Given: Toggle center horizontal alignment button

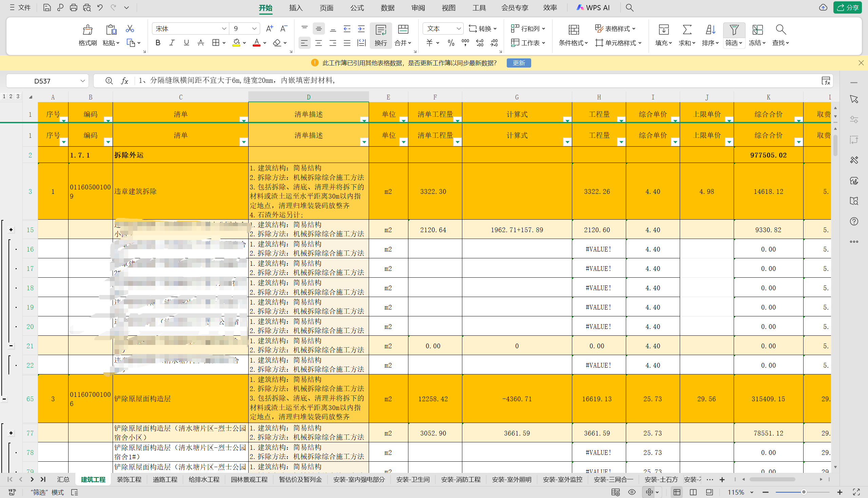Looking at the screenshot, I should (x=319, y=43).
